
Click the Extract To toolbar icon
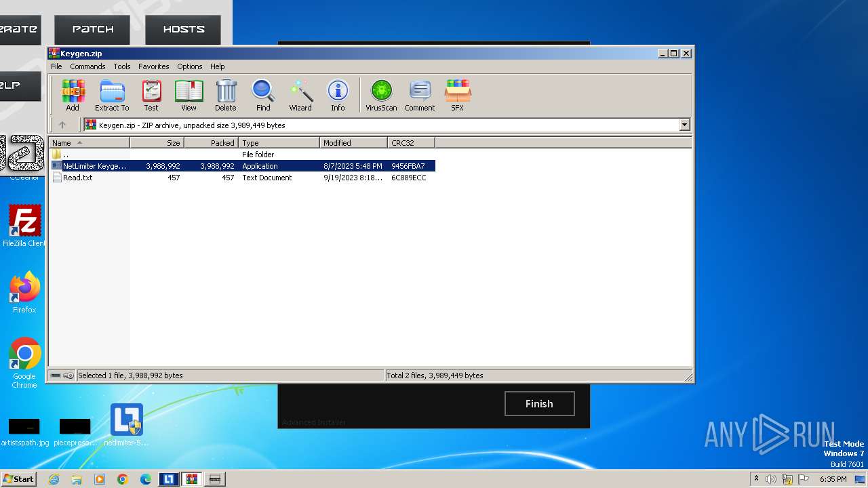pyautogui.click(x=112, y=95)
